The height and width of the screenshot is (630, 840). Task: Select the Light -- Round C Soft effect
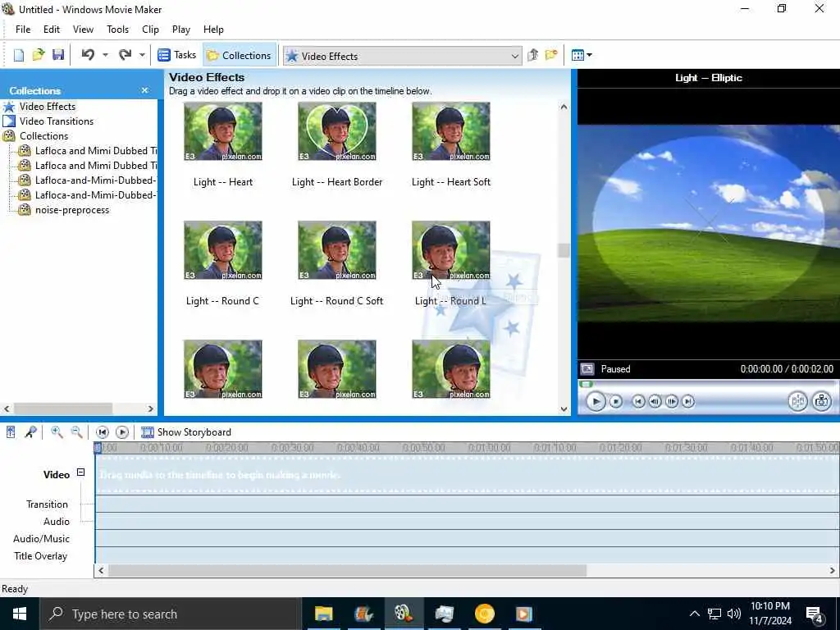coord(337,250)
